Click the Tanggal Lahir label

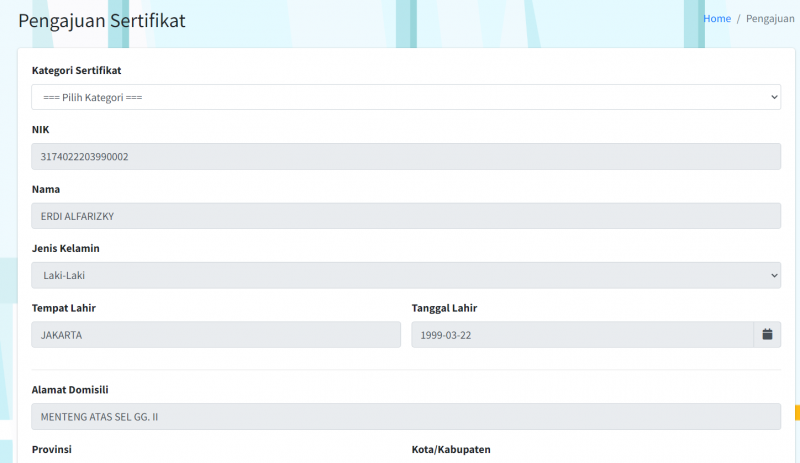click(x=451, y=308)
